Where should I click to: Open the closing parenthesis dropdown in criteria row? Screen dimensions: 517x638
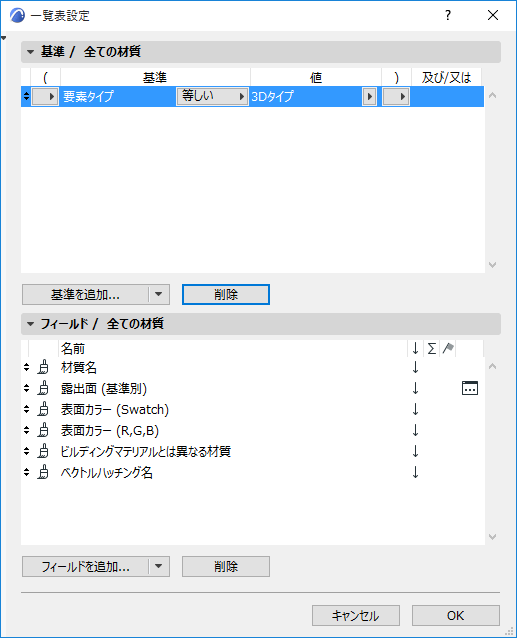coord(396,96)
